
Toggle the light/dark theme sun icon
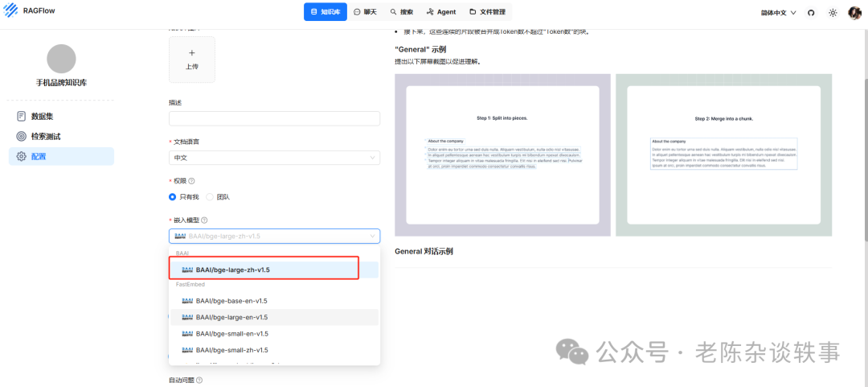[833, 12]
